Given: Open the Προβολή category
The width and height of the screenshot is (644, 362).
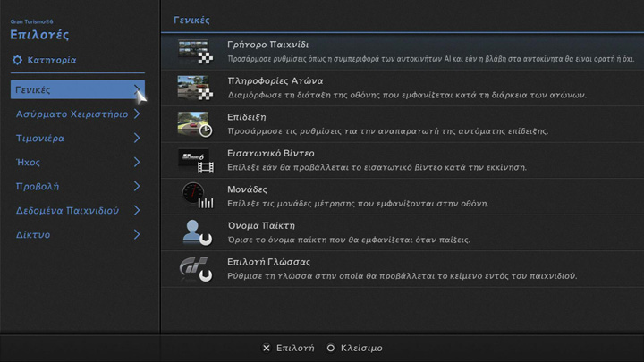Looking at the screenshot, I should pyautogui.click(x=38, y=187).
